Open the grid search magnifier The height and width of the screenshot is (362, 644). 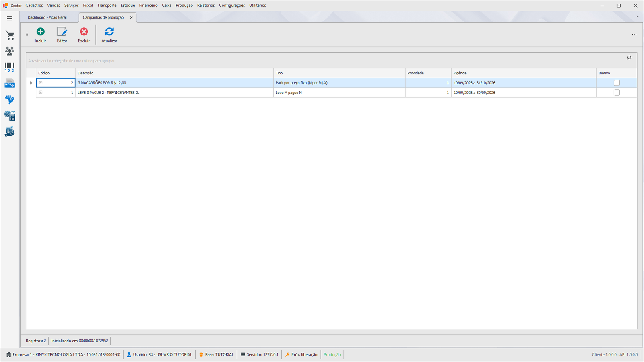629,58
